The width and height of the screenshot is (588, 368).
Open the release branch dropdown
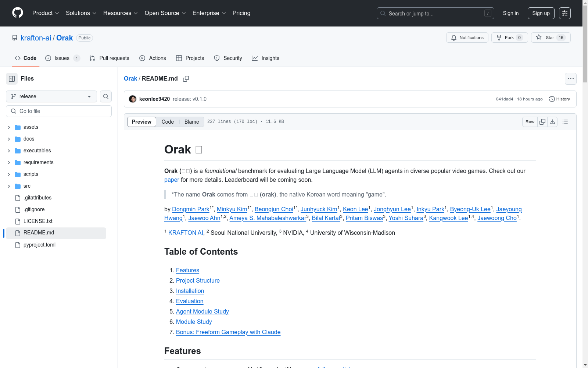click(x=51, y=96)
